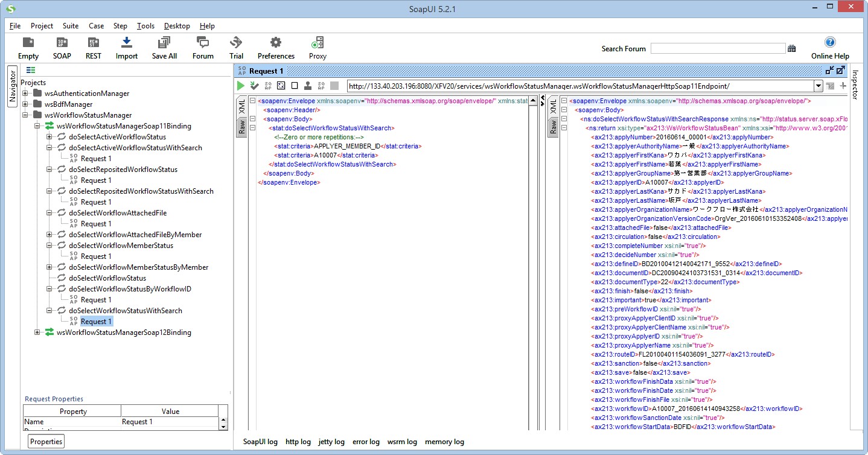The width and height of the screenshot is (868, 455).
Task: Open SoapUI Preferences
Action: click(275, 48)
